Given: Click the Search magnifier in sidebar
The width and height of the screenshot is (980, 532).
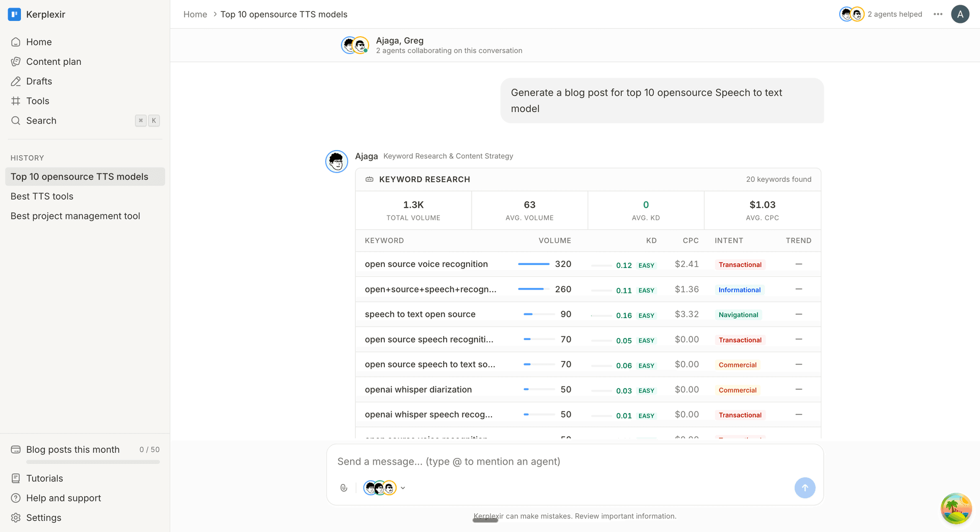Looking at the screenshot, I should tap(16, 120).
